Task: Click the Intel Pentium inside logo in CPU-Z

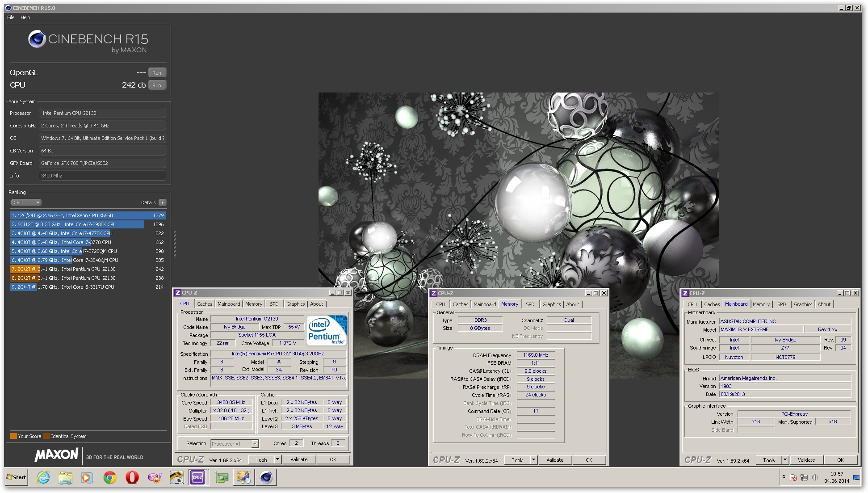Action: (x=327, y=331)
